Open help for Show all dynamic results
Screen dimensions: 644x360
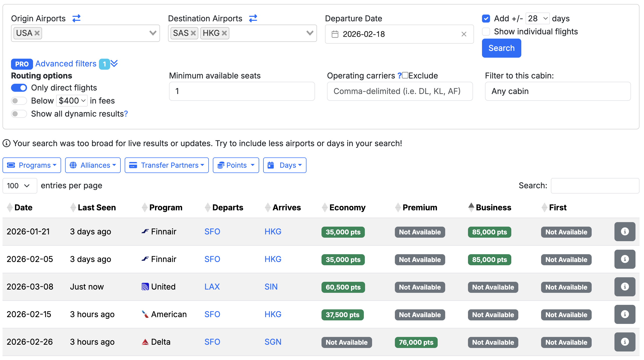(126, 114)
